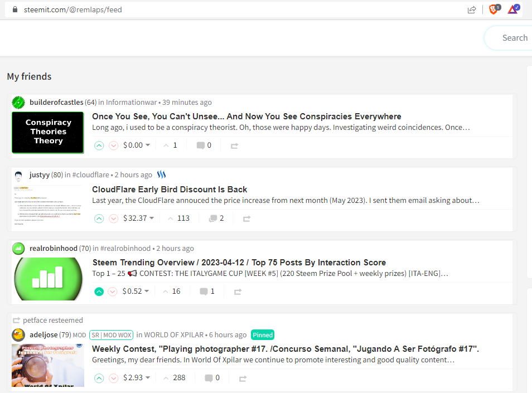Viewport: 532px width, 393px height.
Task: Open justyy profile link
Action: (x=40, y=174)
